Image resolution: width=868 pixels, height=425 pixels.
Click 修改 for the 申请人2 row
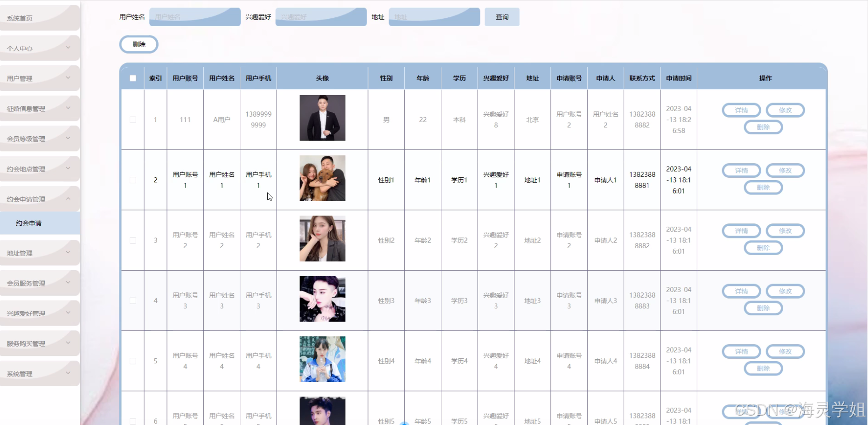click(785, 231)
